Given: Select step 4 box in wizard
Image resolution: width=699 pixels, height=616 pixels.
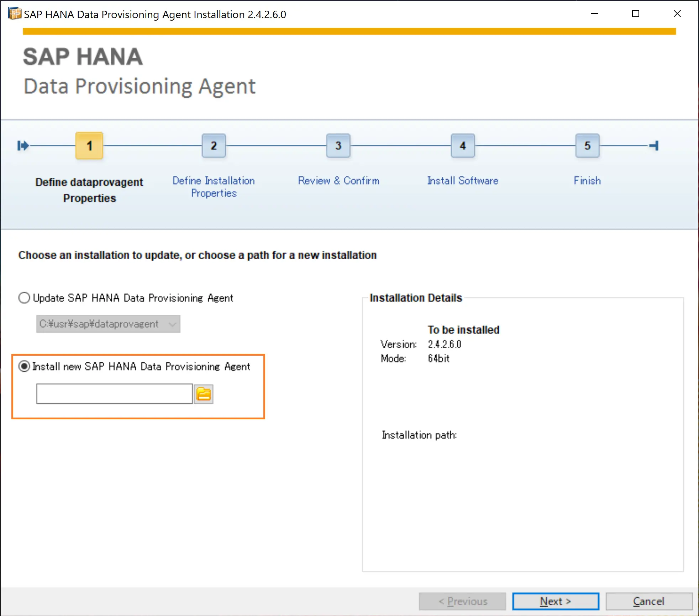Looking at the screenshot, I should [x=463, y=145].
